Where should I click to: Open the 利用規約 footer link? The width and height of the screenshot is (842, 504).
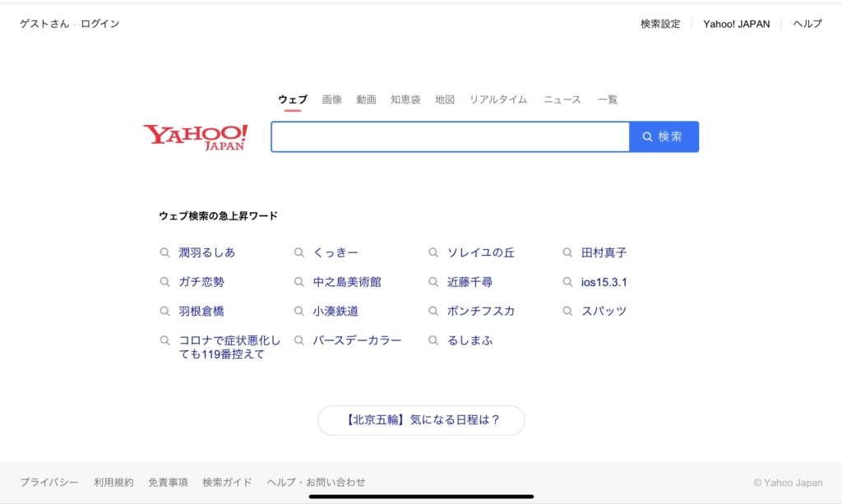coord(113,482)
